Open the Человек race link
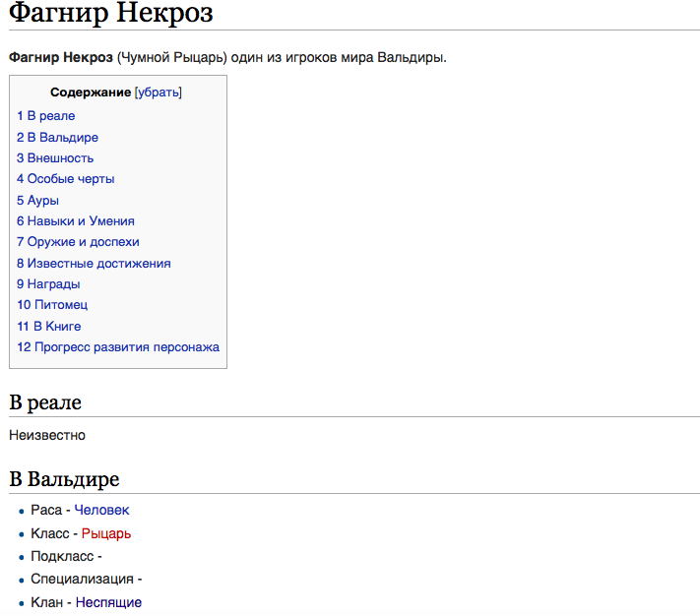 coord(101,510)
